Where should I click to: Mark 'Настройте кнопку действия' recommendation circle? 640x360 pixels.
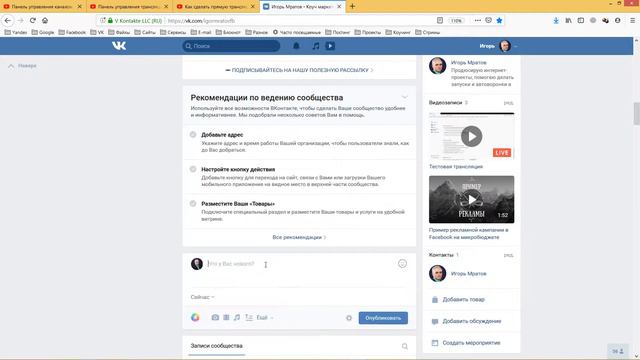[x=193, y=169]
